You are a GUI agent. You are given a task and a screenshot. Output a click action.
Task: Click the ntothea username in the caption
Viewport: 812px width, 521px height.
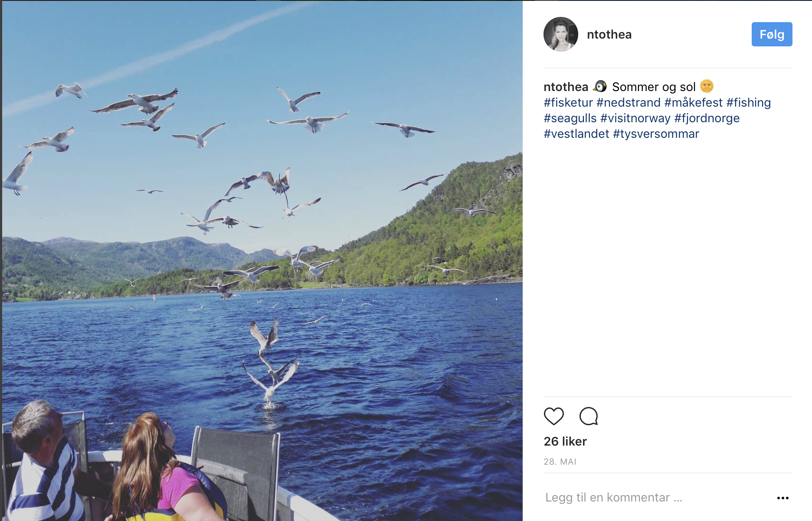click(x=566, y=87)
